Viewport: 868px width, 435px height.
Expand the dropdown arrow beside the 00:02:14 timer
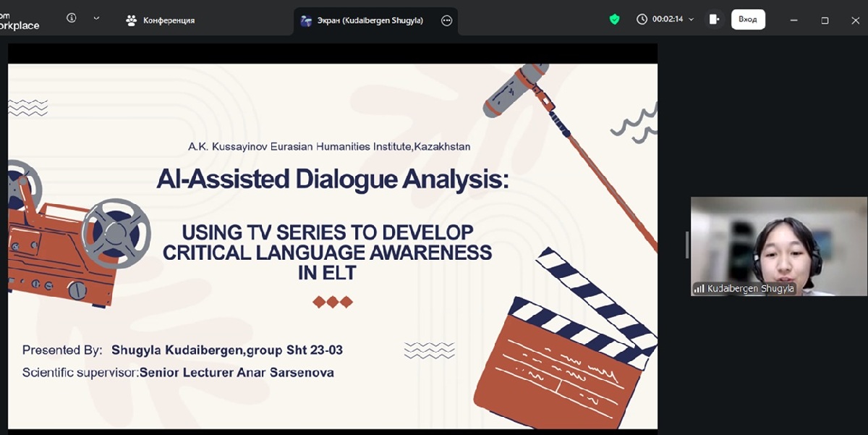point(692,20)
